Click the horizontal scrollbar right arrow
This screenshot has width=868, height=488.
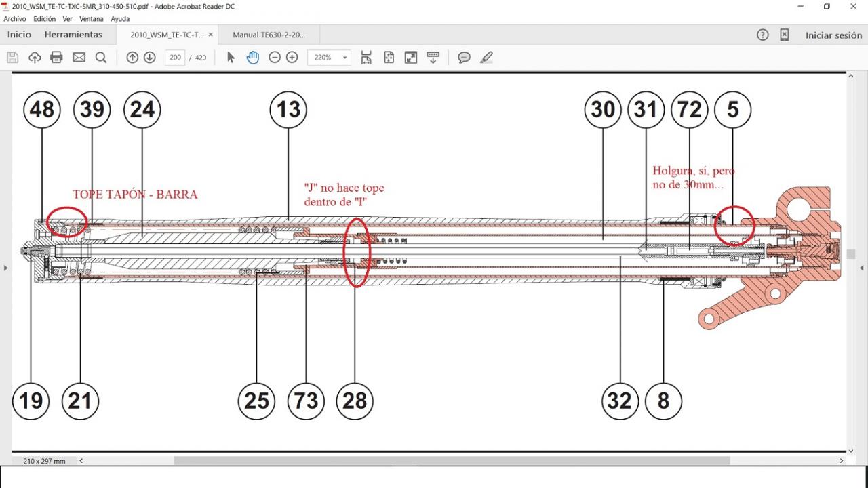[x=842, y=461]
